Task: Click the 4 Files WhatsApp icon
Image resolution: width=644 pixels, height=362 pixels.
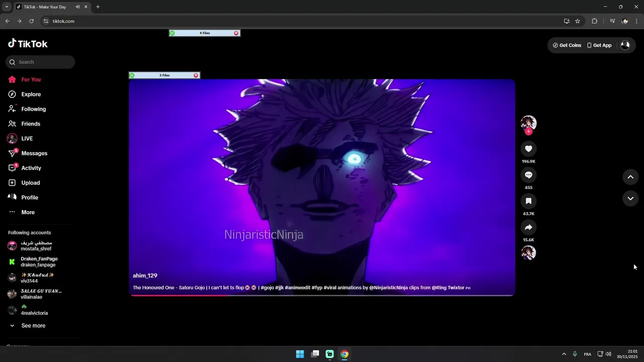Action: 173,33
